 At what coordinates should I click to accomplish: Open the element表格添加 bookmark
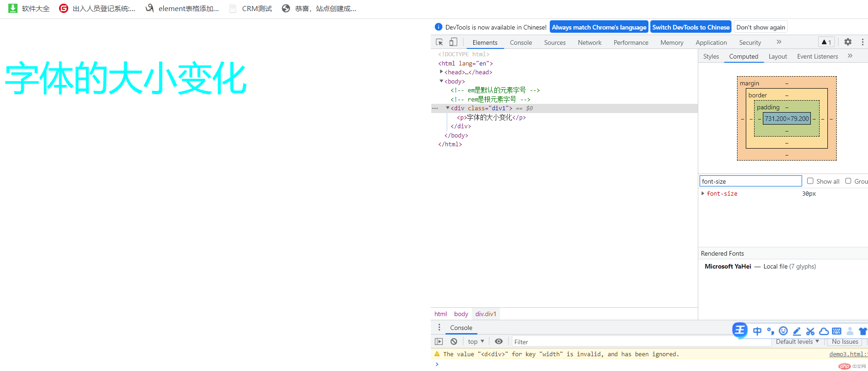click(182, 8)
